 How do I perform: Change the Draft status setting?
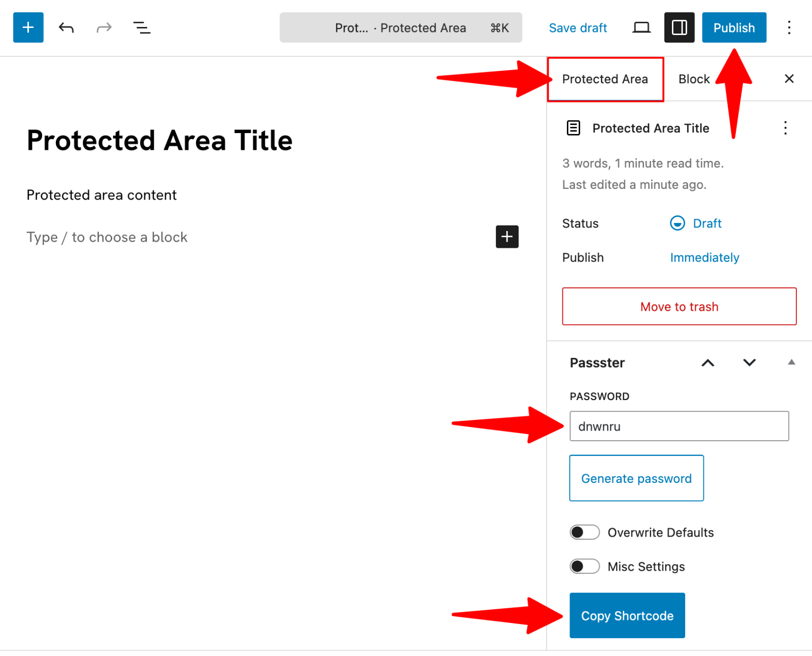706,223
